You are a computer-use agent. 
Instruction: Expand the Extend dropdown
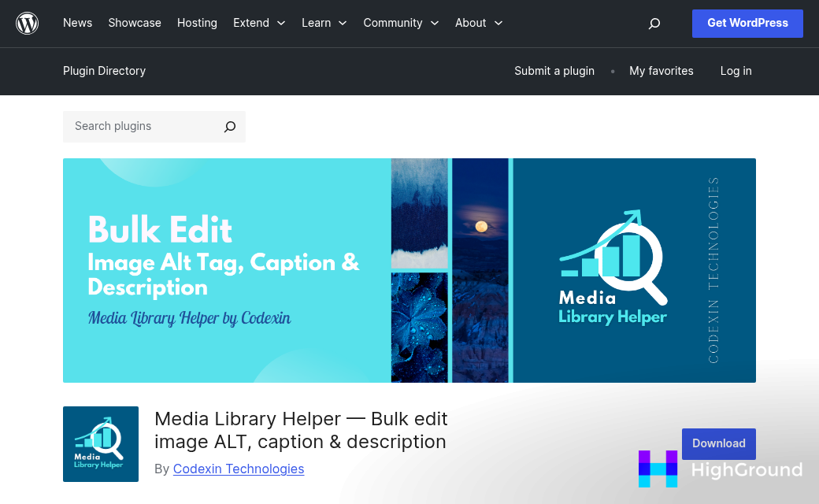(259, 23)
